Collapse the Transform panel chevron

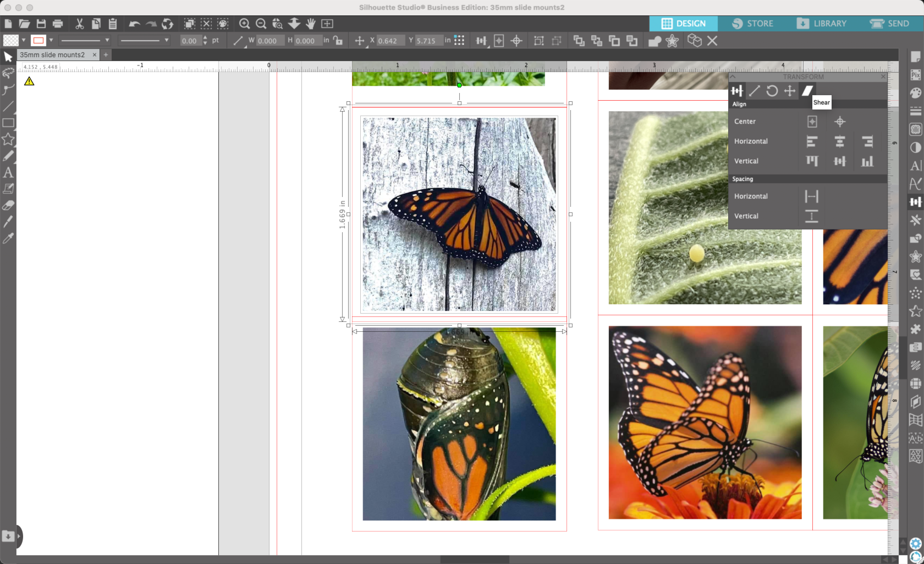[x=733, y=76]
